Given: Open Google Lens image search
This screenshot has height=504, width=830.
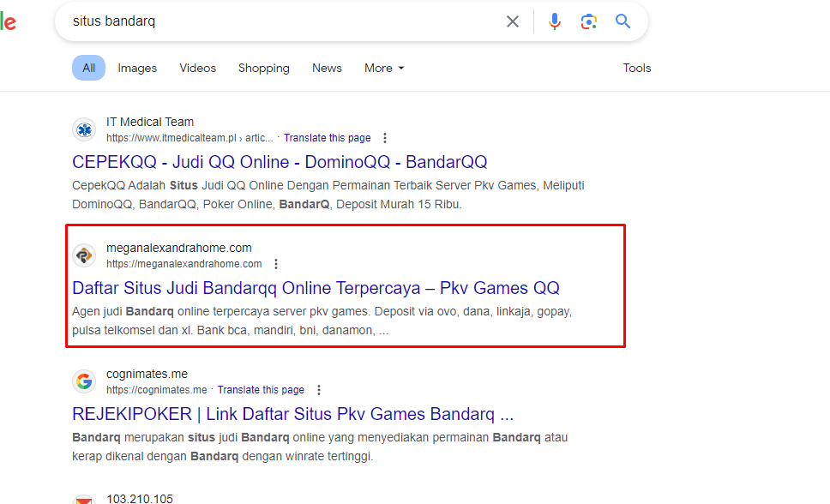Looking at the screenshot, I should [588, 21].
